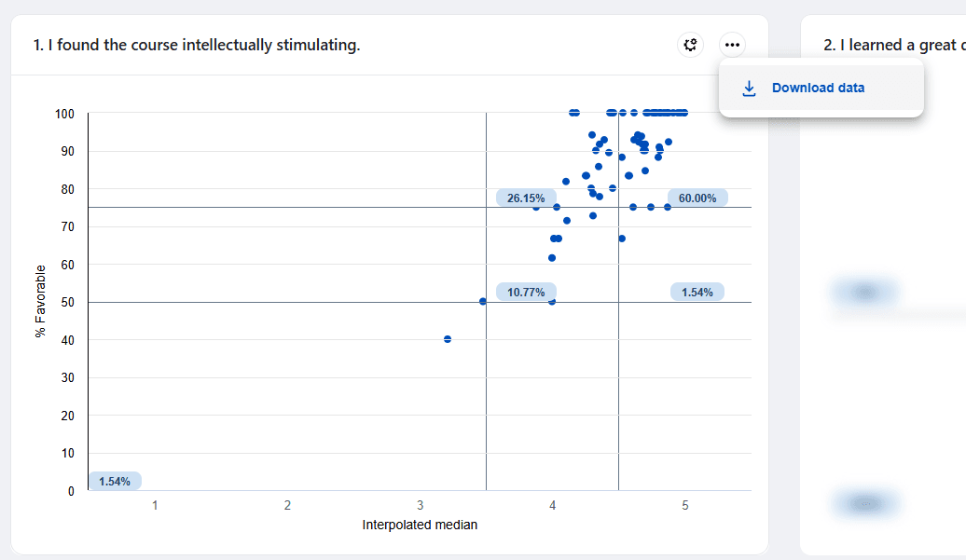Click the data point at exactly 50% favorable
This screenshot has width=966, height=560.
click(482, 301)
